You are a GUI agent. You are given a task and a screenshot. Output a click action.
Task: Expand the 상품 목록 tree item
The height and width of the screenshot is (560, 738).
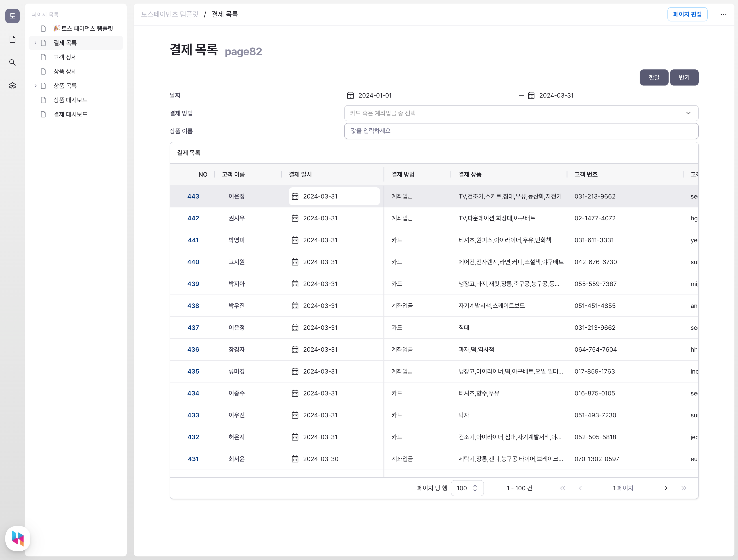[35, 86]
